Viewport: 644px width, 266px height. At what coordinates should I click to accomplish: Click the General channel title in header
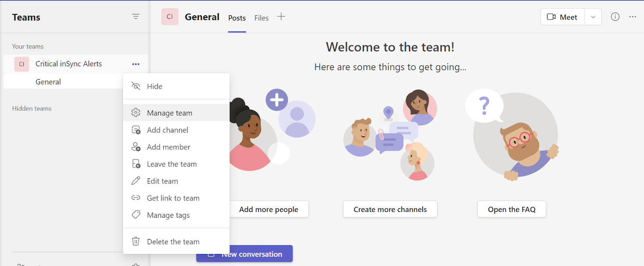click(202, 17)
